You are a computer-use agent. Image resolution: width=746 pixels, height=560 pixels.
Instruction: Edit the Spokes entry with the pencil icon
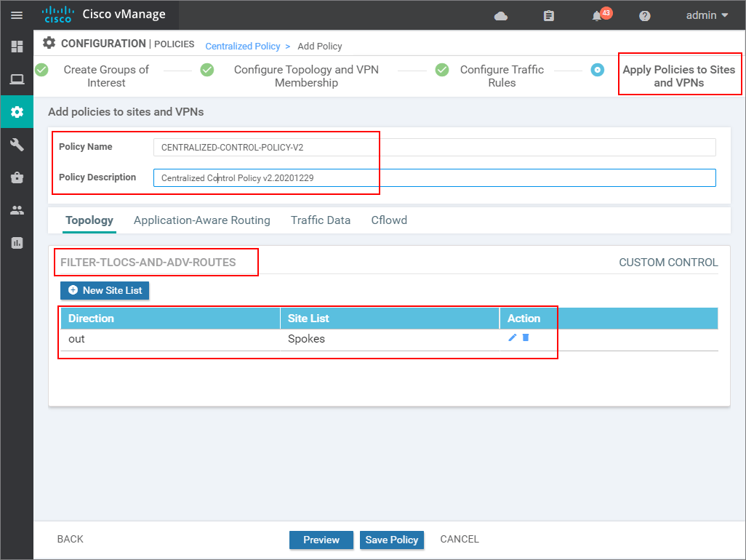[x=513, y=338]
